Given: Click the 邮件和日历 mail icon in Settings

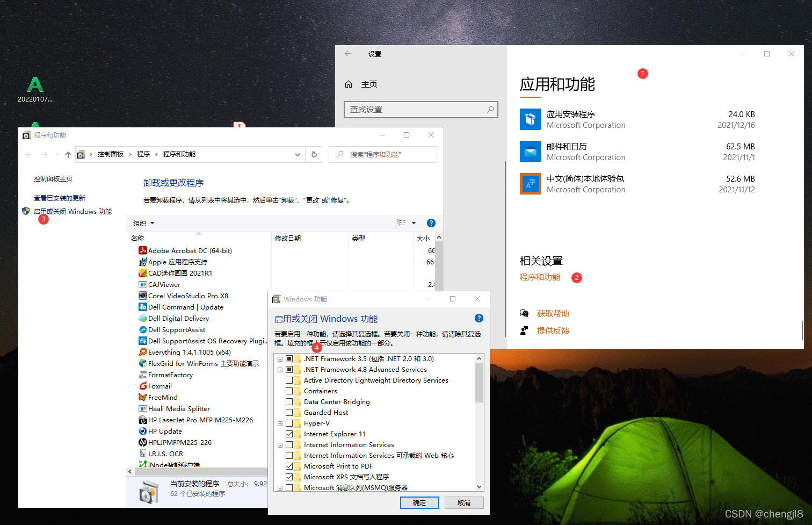Looking at the screenshot, I should pyautogui.click(x=531, y=152).
